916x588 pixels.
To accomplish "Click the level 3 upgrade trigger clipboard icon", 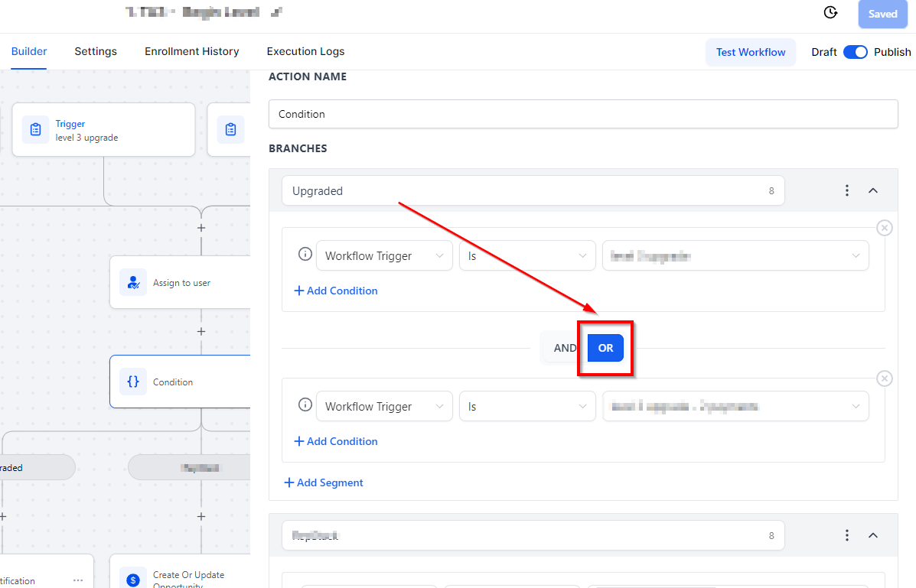I will (x=36, y=130).
